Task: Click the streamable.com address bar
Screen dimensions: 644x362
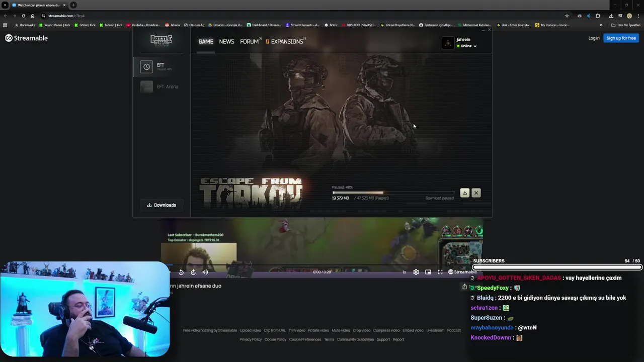Action: tap(302, 16)
